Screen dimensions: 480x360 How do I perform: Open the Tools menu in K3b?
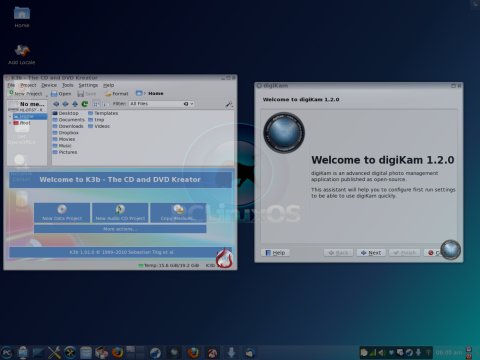[x=68, y=85]
